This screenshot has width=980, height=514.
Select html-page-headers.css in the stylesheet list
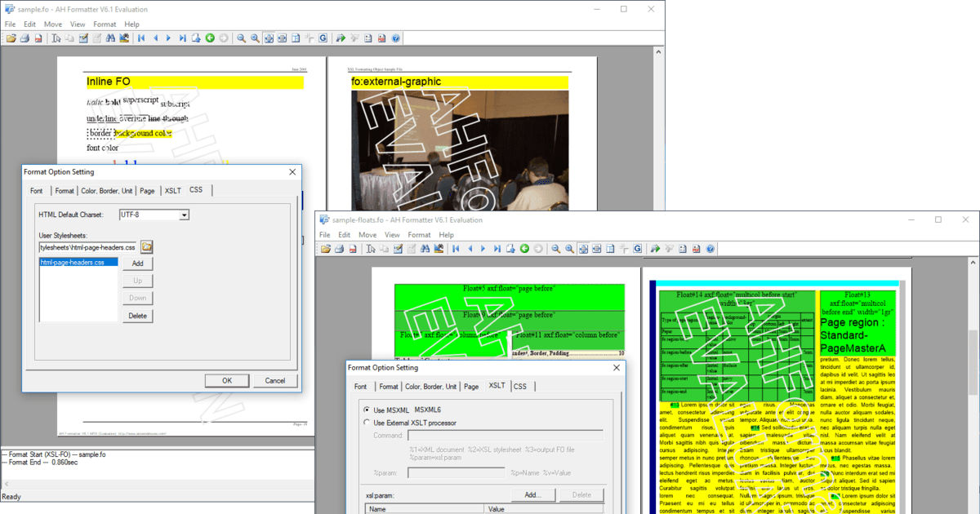tap(73, 263)
